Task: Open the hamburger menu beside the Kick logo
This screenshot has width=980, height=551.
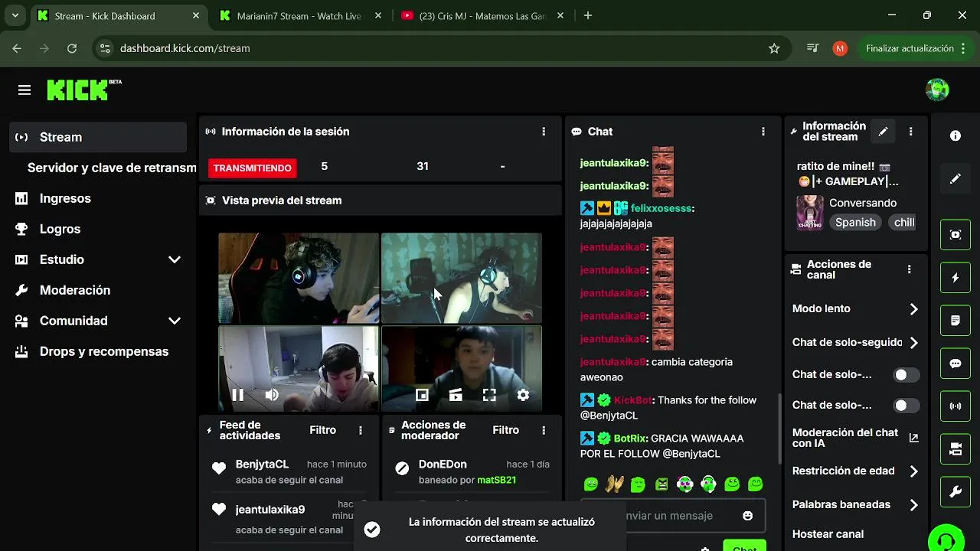Action: click(24, 90)
